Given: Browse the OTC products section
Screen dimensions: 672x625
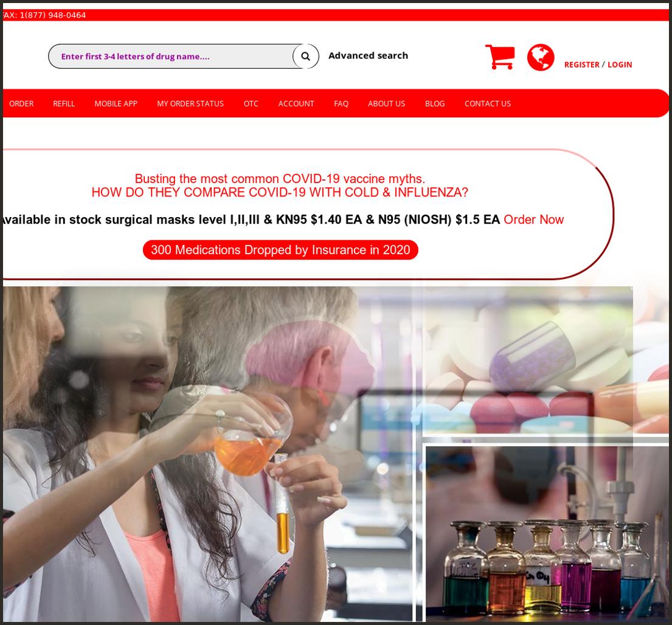Looking at the screenshot, I should 251,103.
